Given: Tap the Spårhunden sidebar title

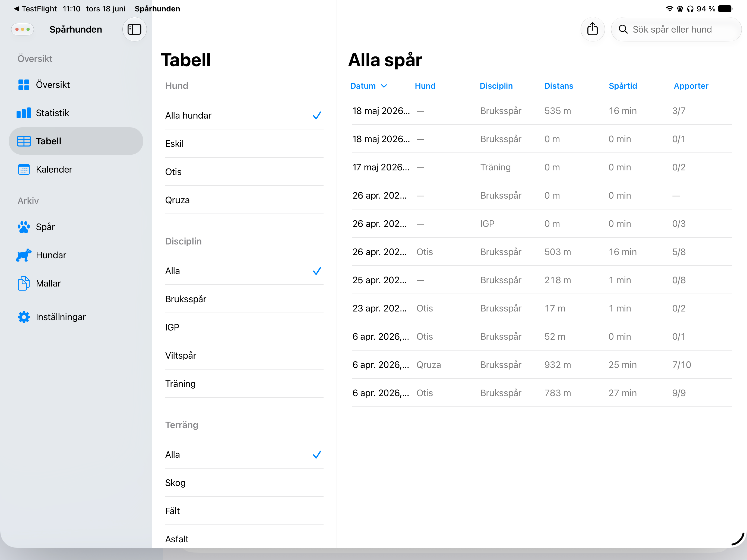Looking at the screenshot, I should [x=76, y=29].
